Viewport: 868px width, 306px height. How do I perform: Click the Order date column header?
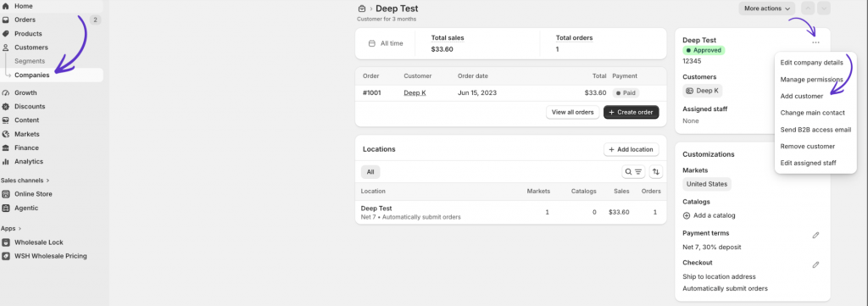click(473, 76)
